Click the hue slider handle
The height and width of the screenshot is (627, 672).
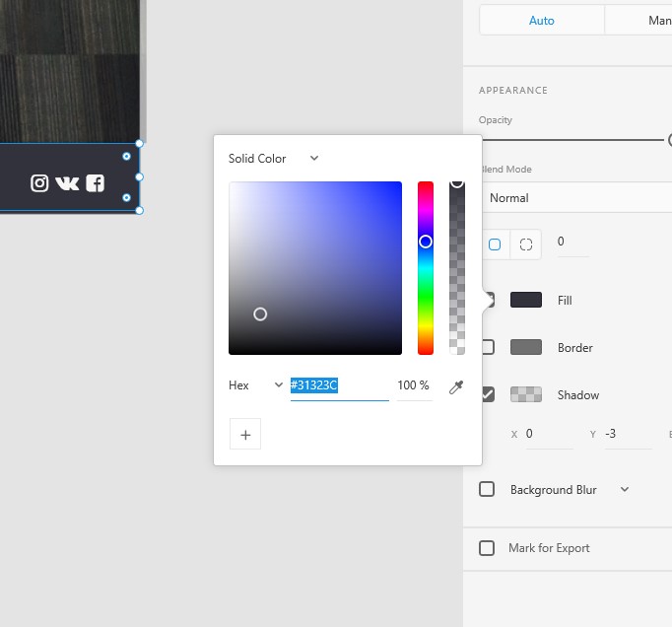click(x=426, y=242)
